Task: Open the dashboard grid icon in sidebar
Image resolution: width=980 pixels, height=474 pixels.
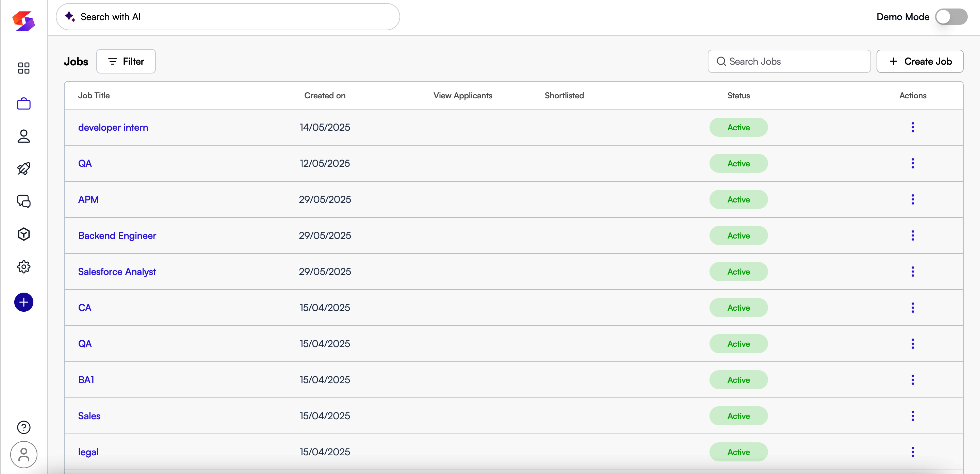Action: 23,68
